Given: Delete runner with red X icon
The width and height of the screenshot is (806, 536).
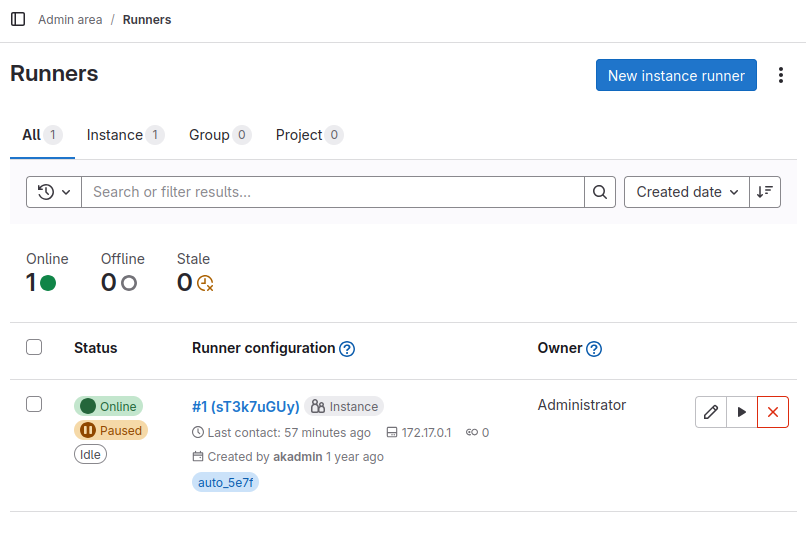Looking at the screenshot, I should (x=773, y=412).
